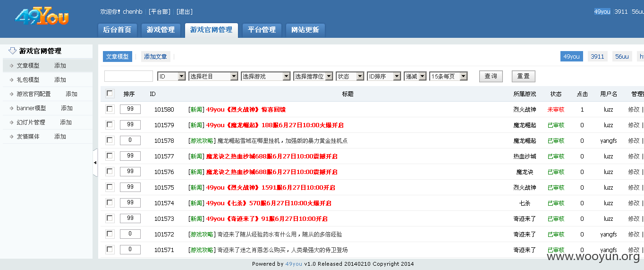Check the box for article 101572
Image resolution: width=644 pixels, height=270 pixels.
(x=110, y=234)
